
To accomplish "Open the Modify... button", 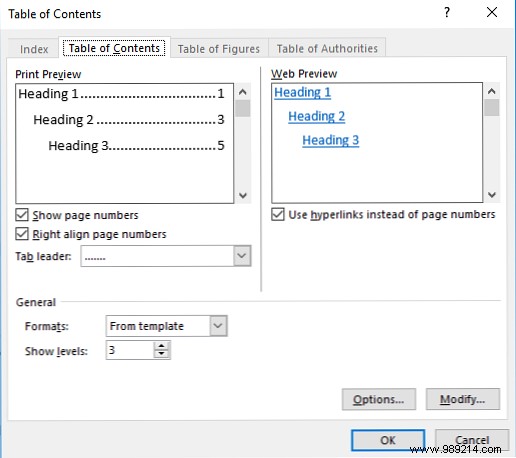I will pos(463,399).
